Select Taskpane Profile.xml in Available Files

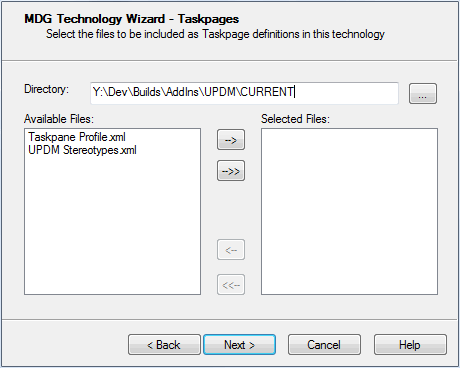(77, 137)
